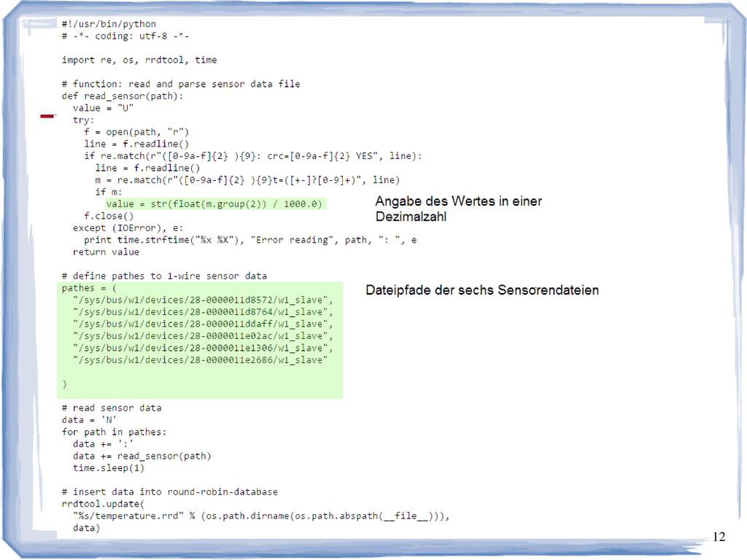
Task: Click the 'print time.strftime' error line
Action: 251,240
